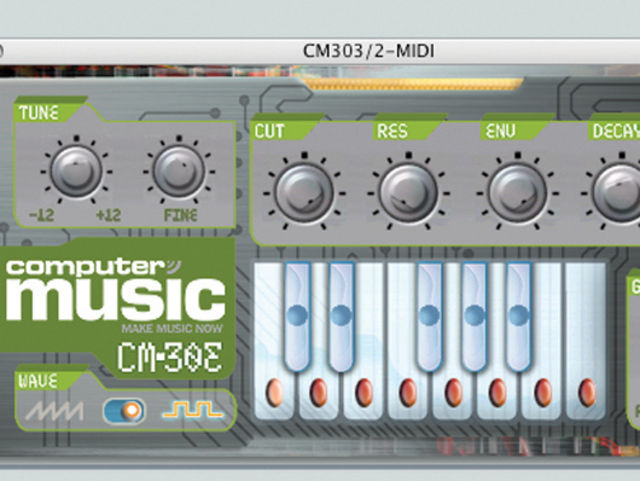Click the CUT label

click(269, 131)
